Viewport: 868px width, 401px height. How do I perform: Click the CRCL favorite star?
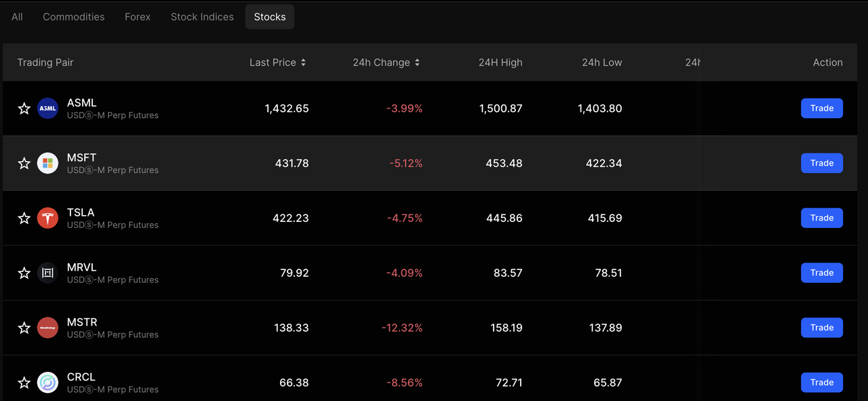click(24, 383)
